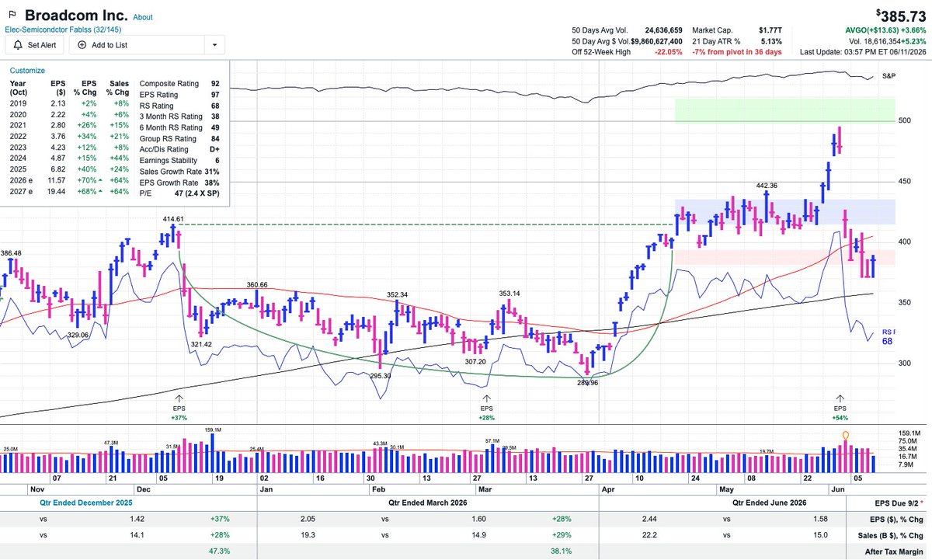The height and width of the screenshot is (560, 932).
Task: Click the blue shaded consolidation zone
Action: pyautogui.click(x=784, y=212)
